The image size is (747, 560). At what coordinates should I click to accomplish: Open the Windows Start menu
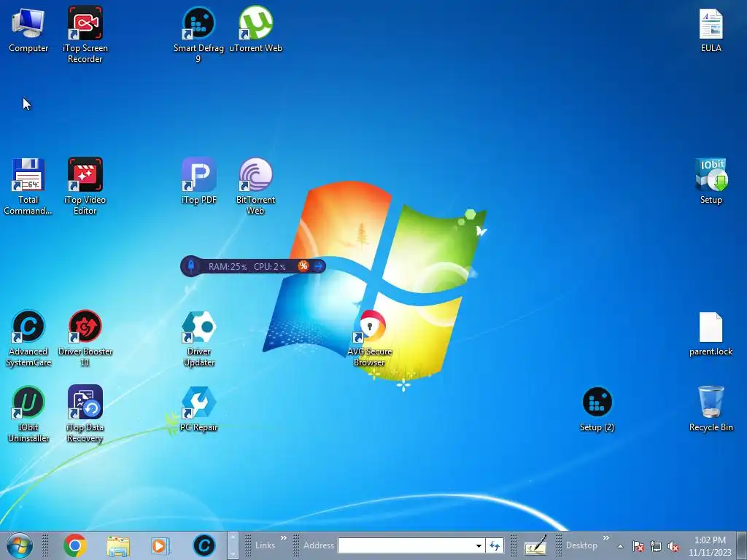tap(20, 545)
